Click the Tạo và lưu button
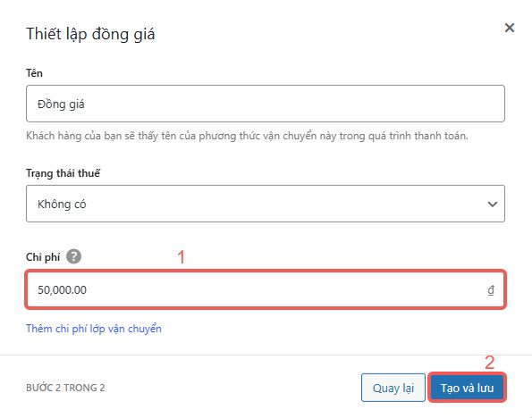 coord(467,388)
